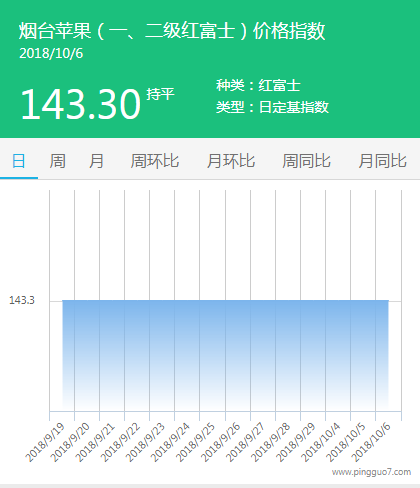
Task: Click the chart point at 2018/9/25
Action: pos(213,300)
